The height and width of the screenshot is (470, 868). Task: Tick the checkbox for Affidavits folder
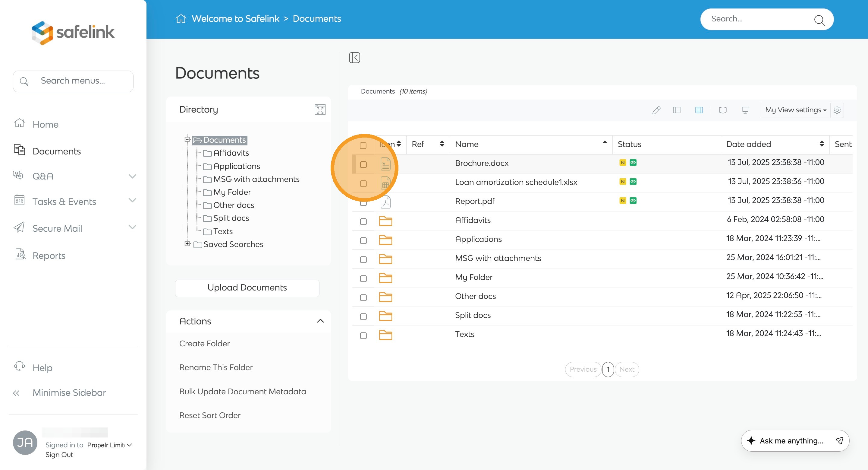pyautogui.click(x=363, y=221)
